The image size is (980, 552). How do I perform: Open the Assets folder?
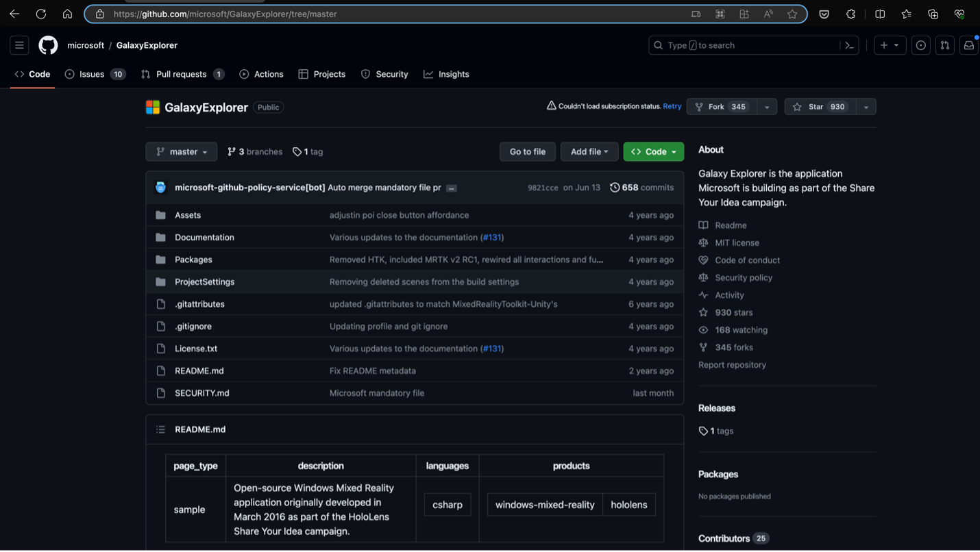[188, 215]
